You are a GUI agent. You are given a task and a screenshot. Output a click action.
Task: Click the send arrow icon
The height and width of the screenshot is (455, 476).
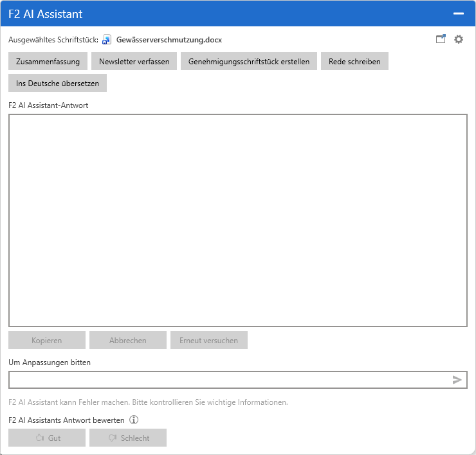coord(457,380)
